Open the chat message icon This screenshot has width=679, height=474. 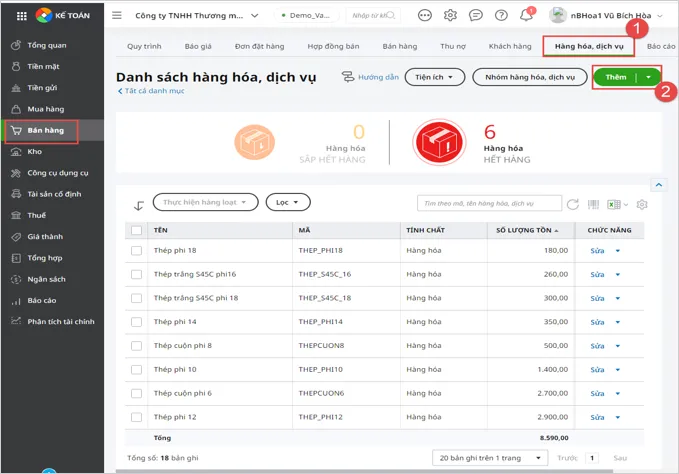(476, 15)
